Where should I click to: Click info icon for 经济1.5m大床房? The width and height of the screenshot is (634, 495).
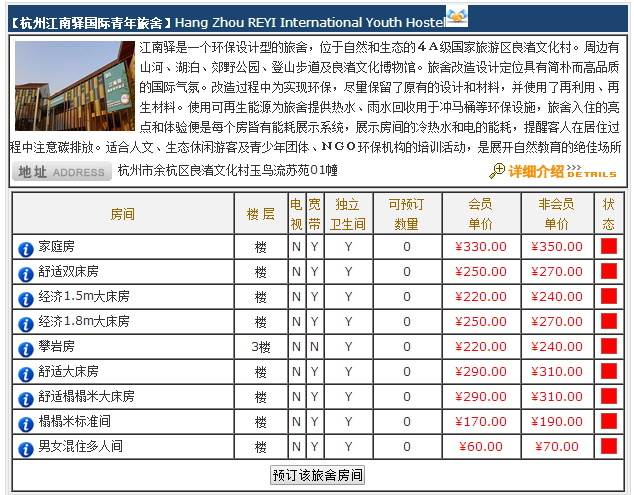pyautogui.click(x=25, y=300)
